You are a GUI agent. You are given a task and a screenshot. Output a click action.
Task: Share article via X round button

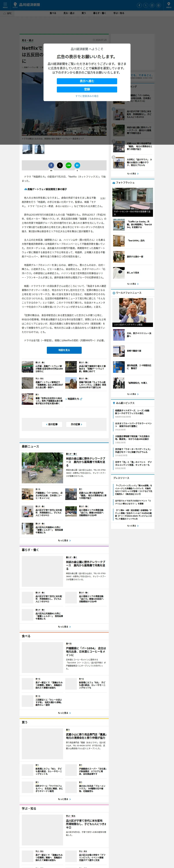tap(60, 165)
